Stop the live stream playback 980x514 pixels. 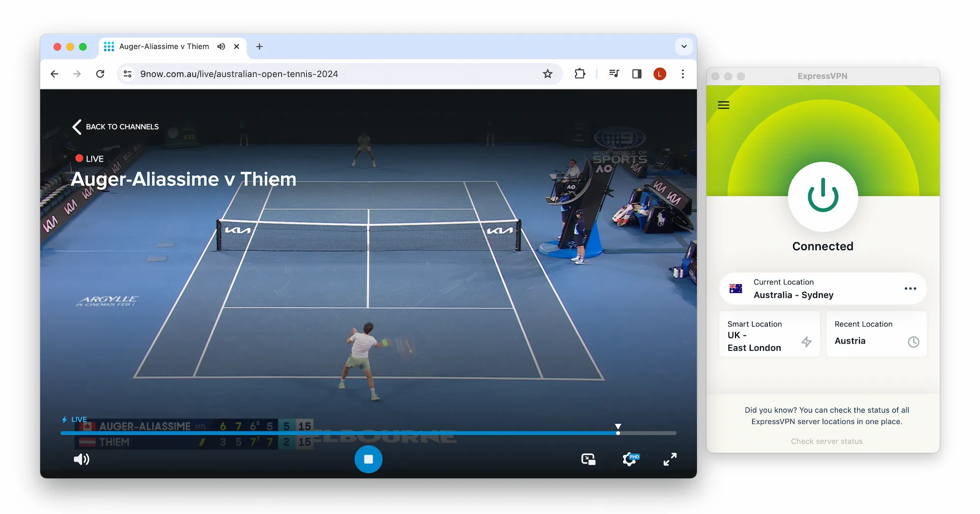[368, 459]
